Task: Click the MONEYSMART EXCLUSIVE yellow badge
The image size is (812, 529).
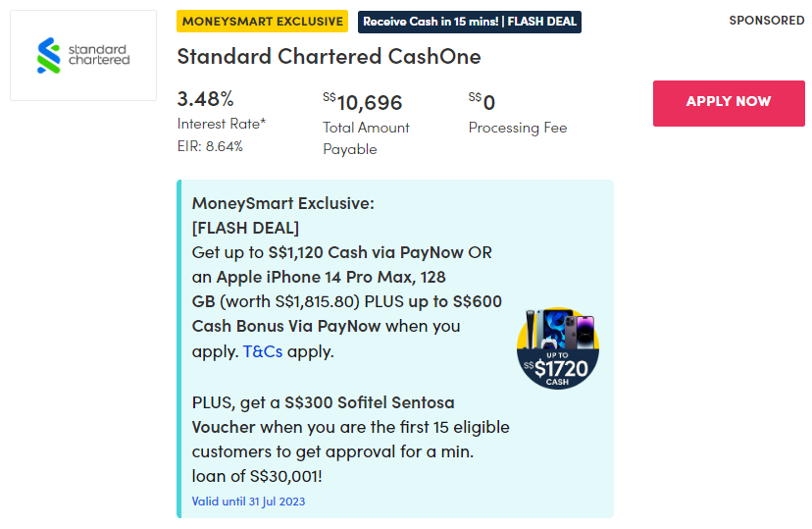Action: (x=263, y=22)
